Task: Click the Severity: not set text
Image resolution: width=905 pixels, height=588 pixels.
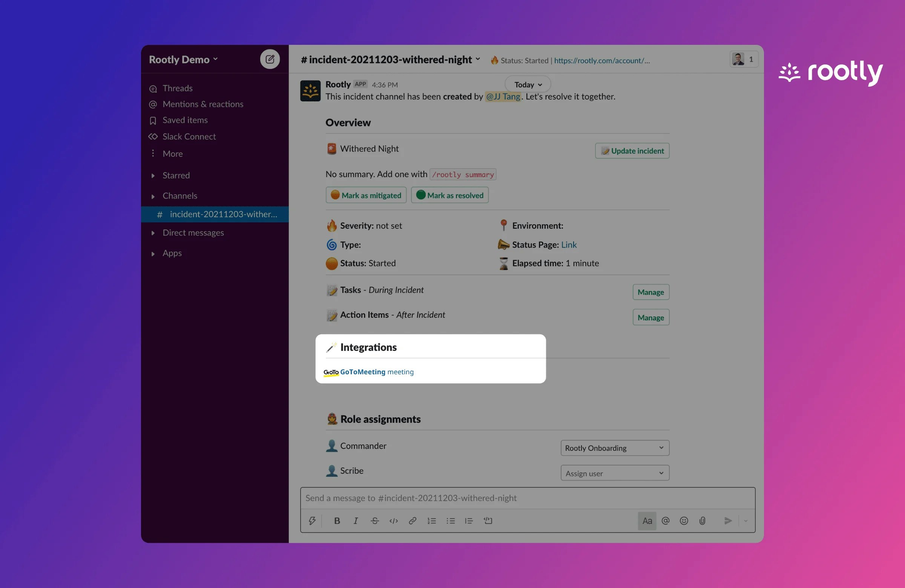Action: tap(371, 226)
